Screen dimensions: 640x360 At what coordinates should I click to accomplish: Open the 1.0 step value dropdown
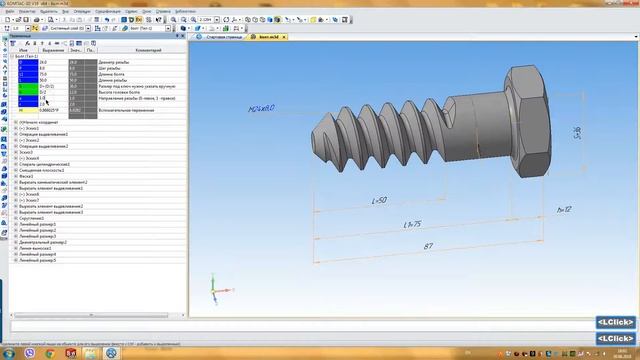28,29
